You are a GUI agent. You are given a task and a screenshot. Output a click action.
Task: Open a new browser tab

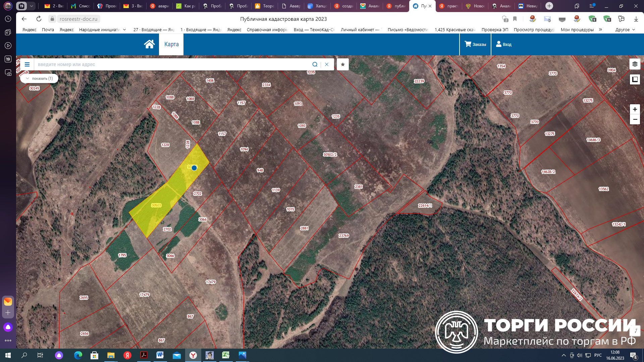click(549, 6)
